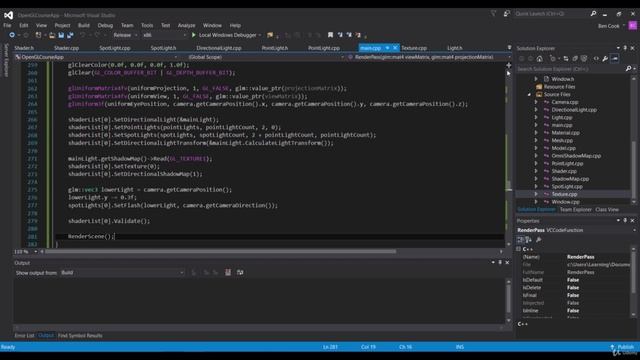Click the Home icon in Solution Explorer toolbar
The image size is (640, 360).
pos(540,59)
